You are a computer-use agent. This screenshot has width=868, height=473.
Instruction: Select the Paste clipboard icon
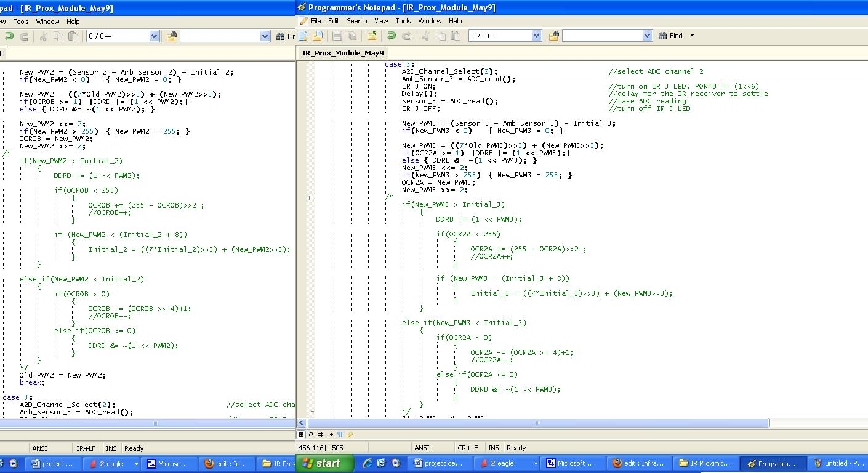tap(456, 36)
